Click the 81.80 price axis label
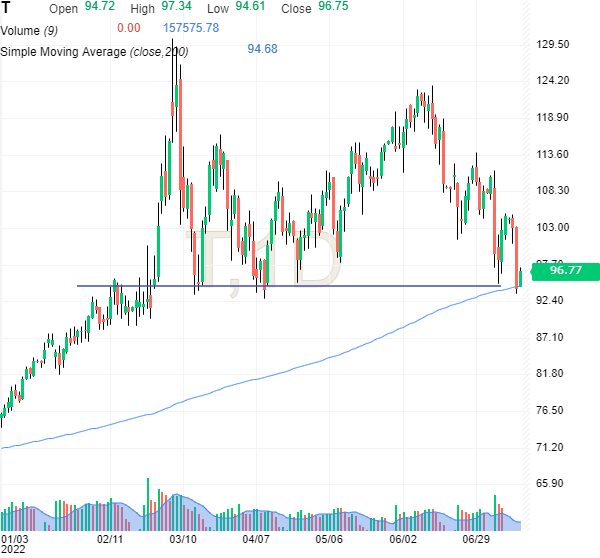Screen dimensions: 600x558 click(551, 373)
